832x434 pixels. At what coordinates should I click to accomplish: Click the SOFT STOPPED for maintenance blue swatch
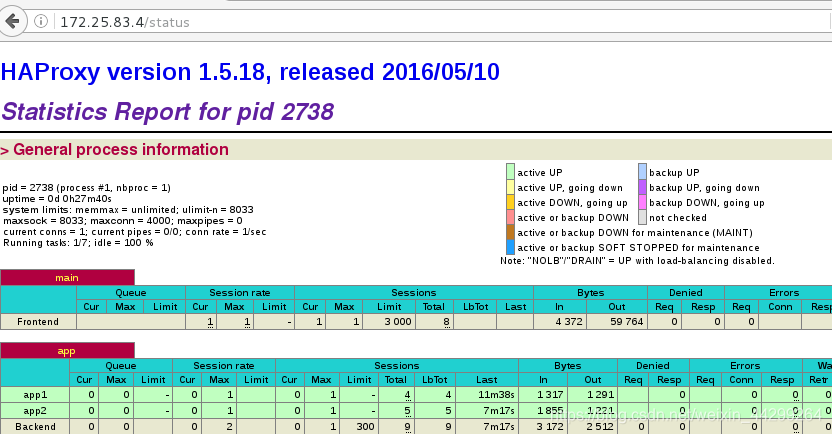[x=510, y=247]
